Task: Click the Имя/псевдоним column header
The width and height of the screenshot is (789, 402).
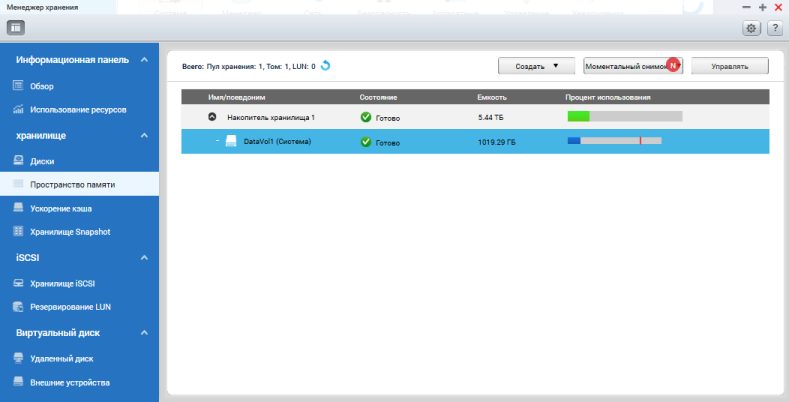Action: pyautogui.click(x=236, y=97)
